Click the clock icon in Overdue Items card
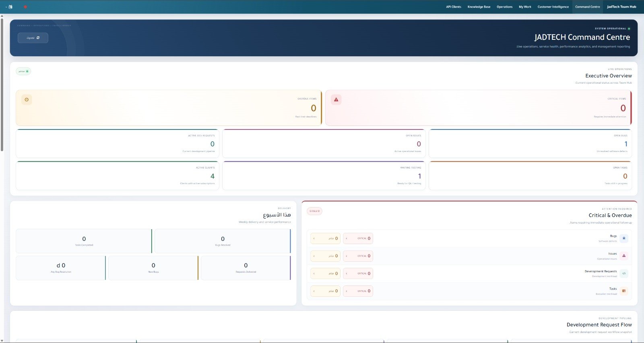 (27, 99)
